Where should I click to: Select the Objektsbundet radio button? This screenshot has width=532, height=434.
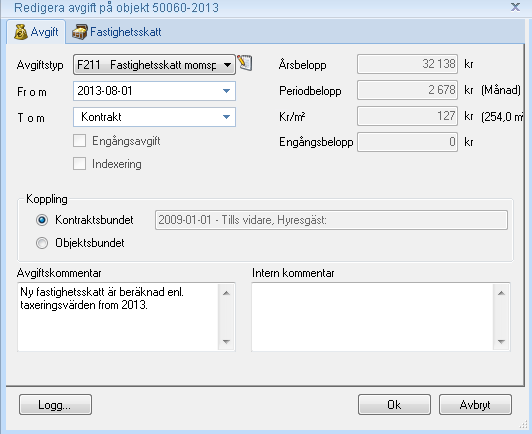click(x=42, y=243)
